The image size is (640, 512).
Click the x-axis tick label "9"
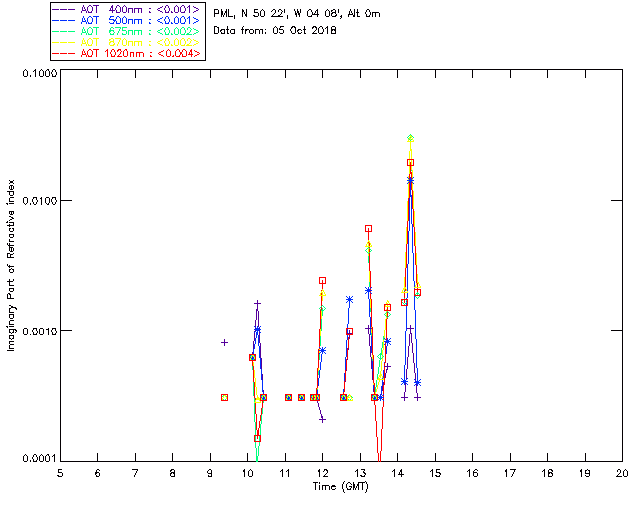pyautogui.click(x=210, y=474)
